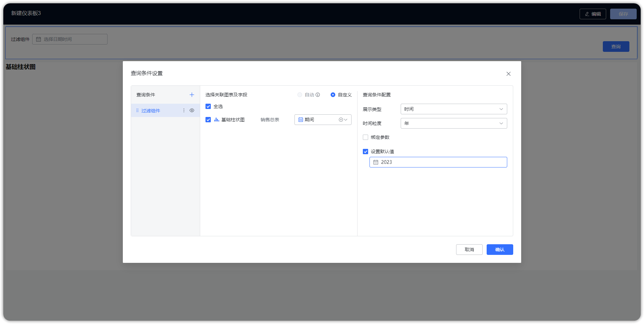
Task: Click the 2023 default value input
Action: click(438, 162)
